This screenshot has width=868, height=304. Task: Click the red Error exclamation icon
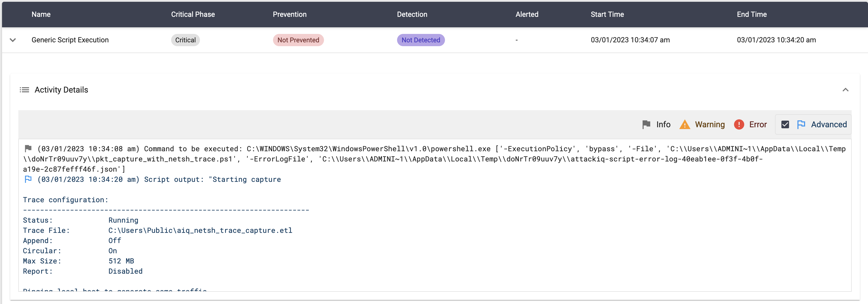click(739, 124)
